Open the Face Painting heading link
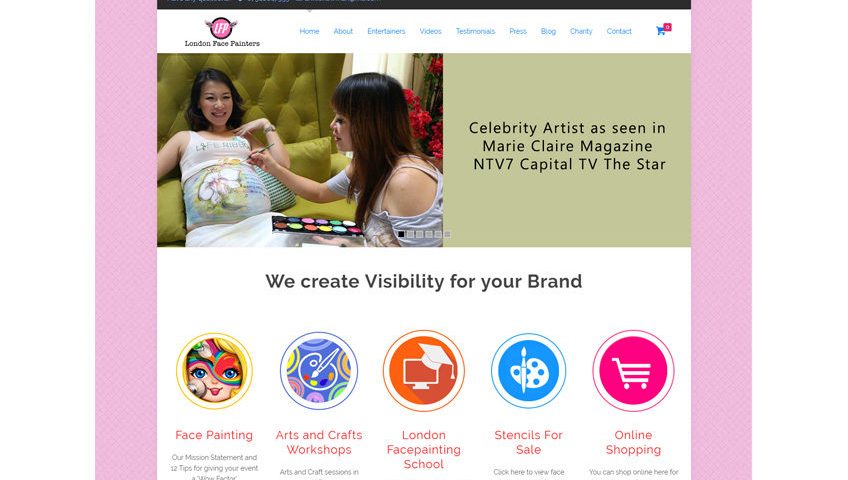The image size is (848, 480). click(x=214, y=435)
